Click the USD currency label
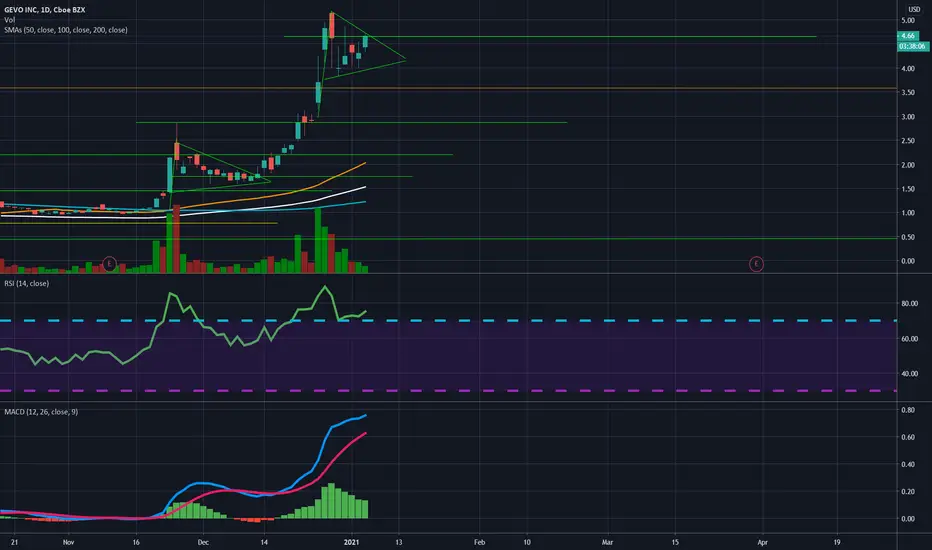The height and width of the screenshot is (550, 932). point(914,10)
